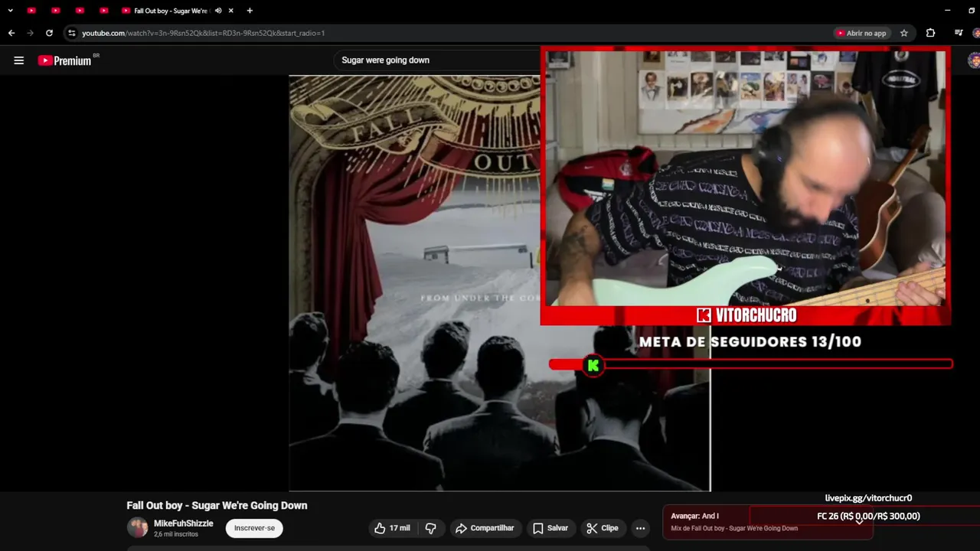Minimize the browser window
The height and width of the screenshot is (551, 980).
pyautogui.click(x=948, y=11)
